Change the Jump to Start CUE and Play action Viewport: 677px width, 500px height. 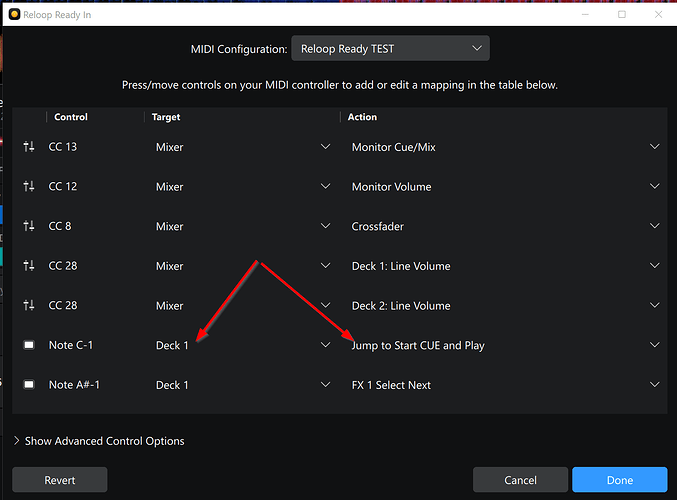pyautogui.click(x=504, y=345)
